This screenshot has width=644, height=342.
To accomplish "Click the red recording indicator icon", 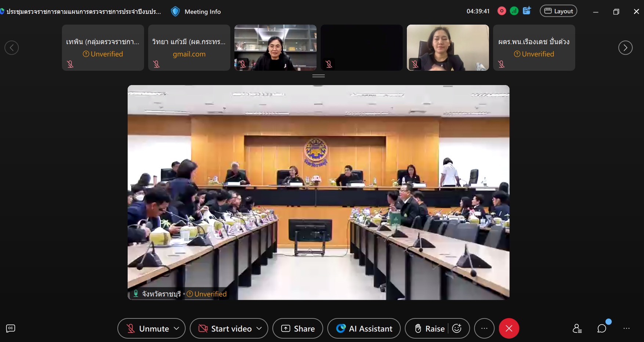I will point(502,11).
